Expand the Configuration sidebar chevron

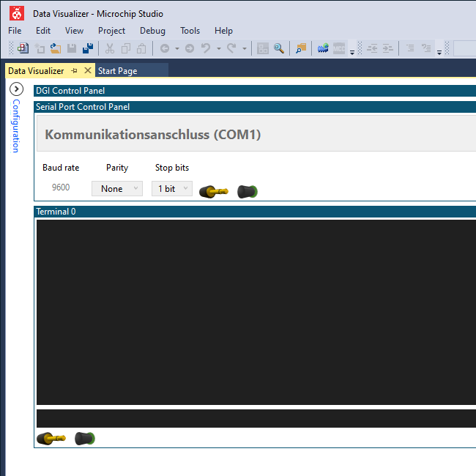pos(16,89)
